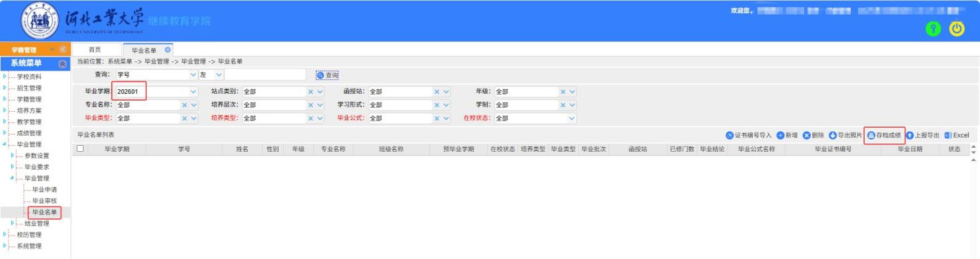Screen dimensions: 980x259
Task: Collapse the sidebar using the double-arrow icon
Action: 64,50
